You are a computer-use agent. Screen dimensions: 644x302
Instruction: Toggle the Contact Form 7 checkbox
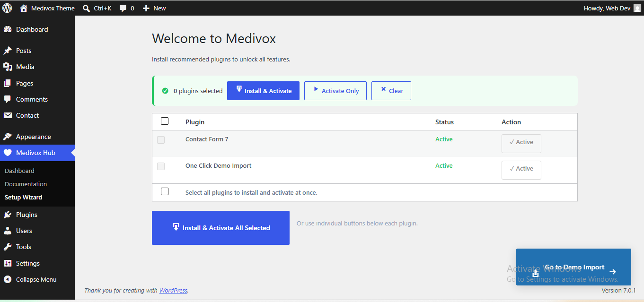click(x=161, y=140)
